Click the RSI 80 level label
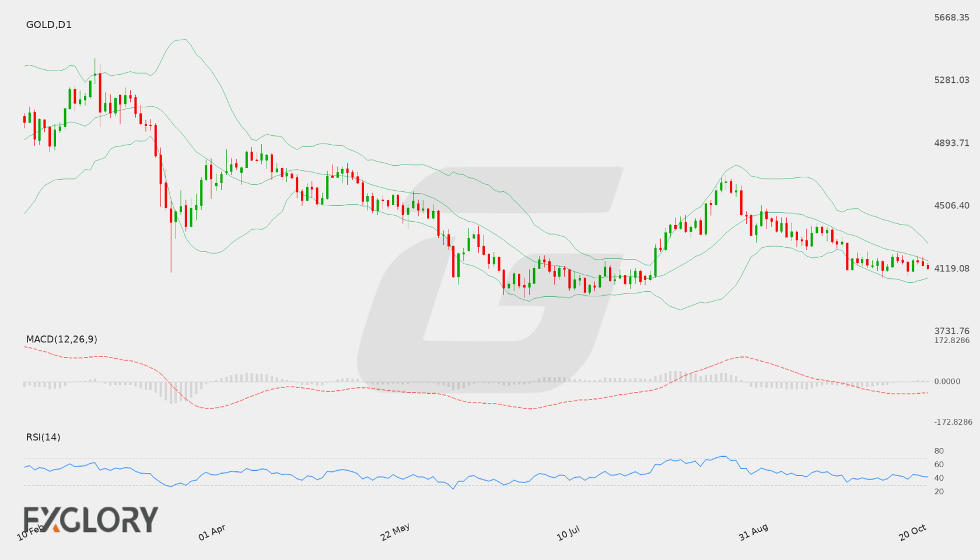Viewport: 980px width, 560px height. pyautogui.click(x=939, y=451)
